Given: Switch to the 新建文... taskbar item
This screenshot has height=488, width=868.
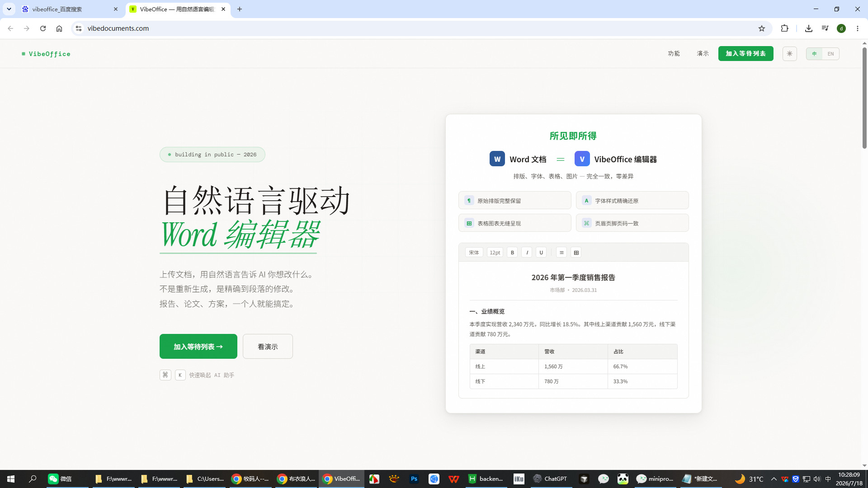Looking at the screenshot, I should [699, 479].
